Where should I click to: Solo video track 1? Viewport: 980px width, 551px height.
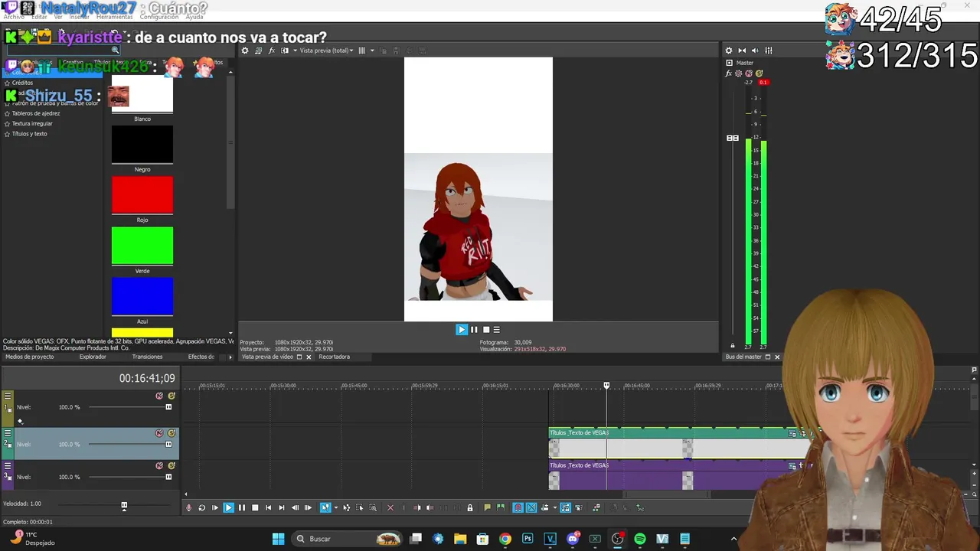pos(171,396)
